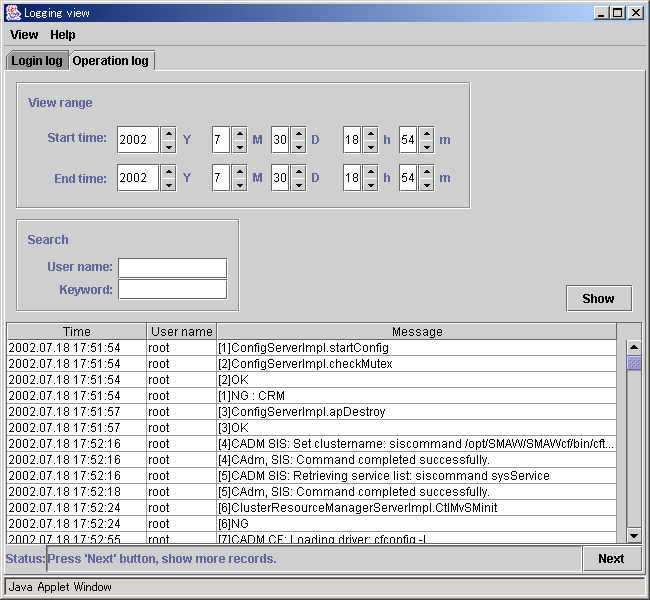Switch to the Login log tab
The image size is (650, 600).
(x=37, y=61)
